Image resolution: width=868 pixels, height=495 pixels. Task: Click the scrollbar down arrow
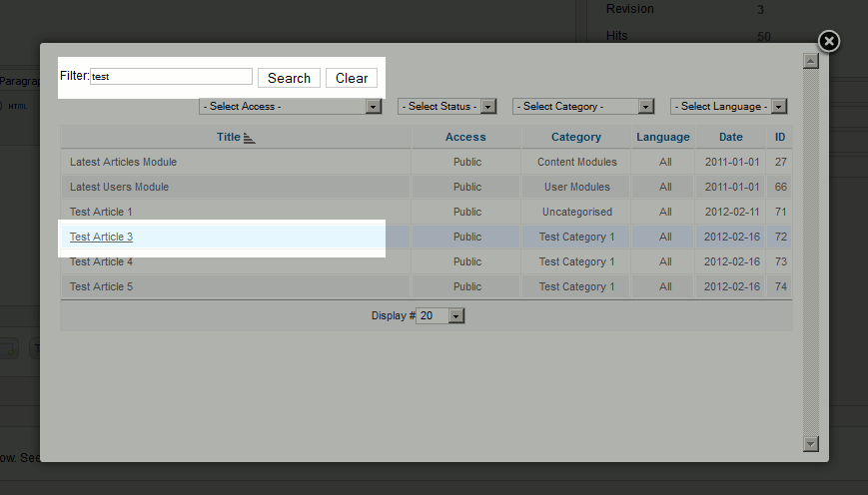pos(810,443)
